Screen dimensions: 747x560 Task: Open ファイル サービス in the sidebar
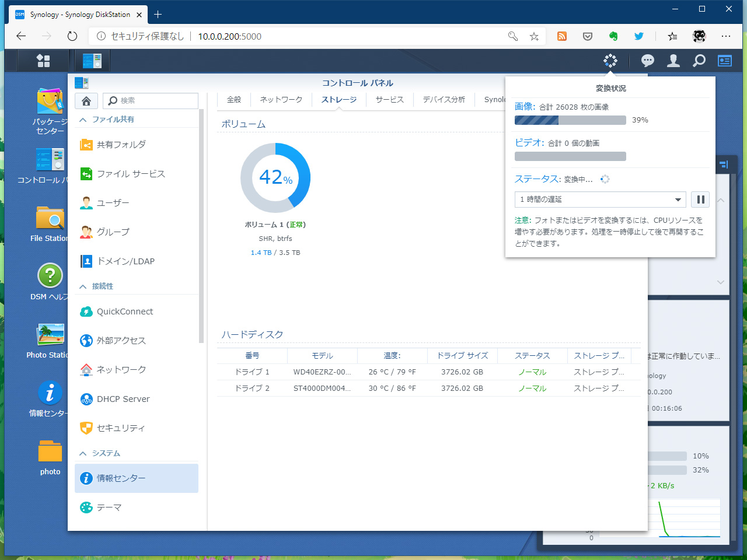click(137, 174)
